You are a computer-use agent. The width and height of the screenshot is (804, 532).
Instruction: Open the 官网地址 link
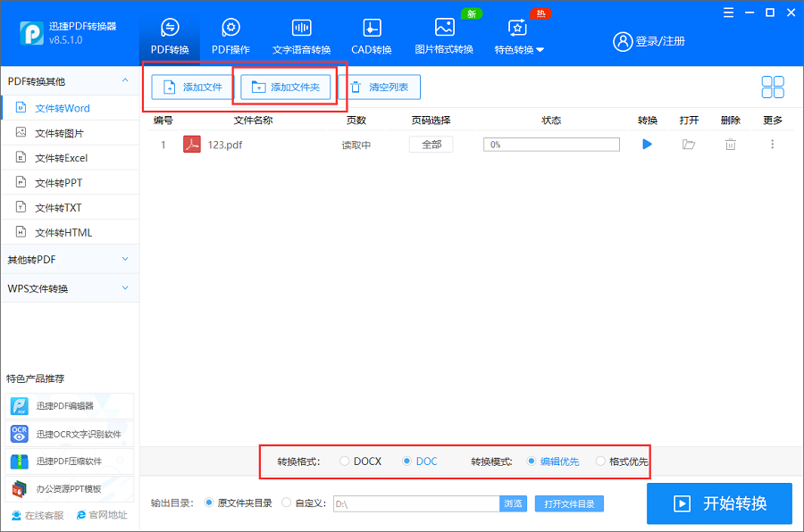pyautogui.click(x=102, y=515)
